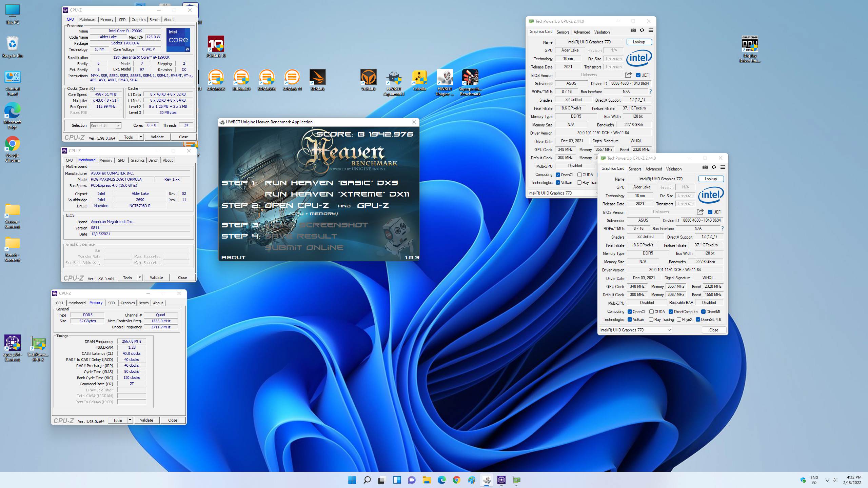Open GPU selector dropdown in back GPU-Z
Screen dimensions: 868x488
[563, 193]
